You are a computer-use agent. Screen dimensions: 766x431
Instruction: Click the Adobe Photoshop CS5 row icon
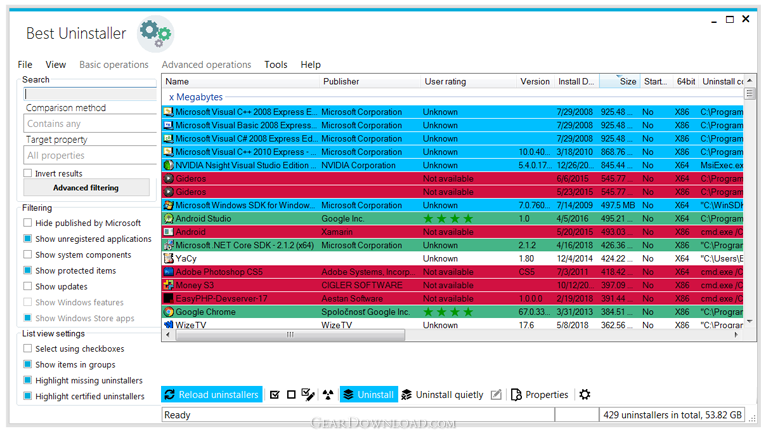click(169, 272)
